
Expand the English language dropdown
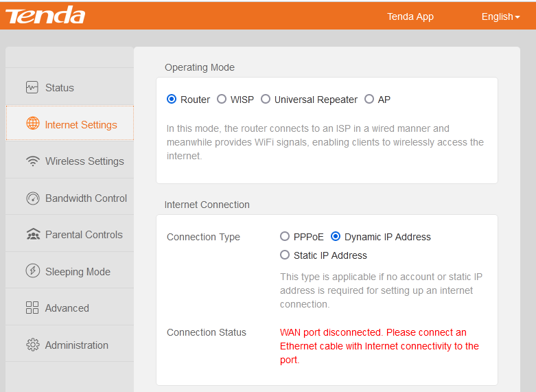500,16
